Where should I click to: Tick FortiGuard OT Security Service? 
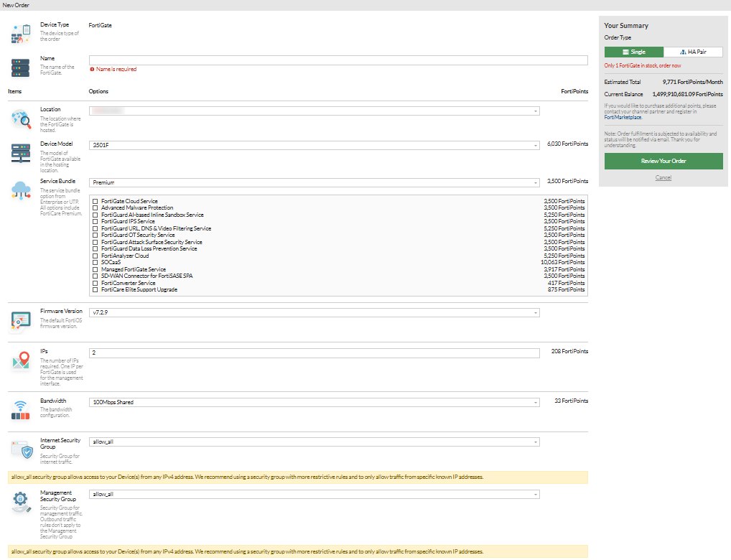click(x=95, y=235)
